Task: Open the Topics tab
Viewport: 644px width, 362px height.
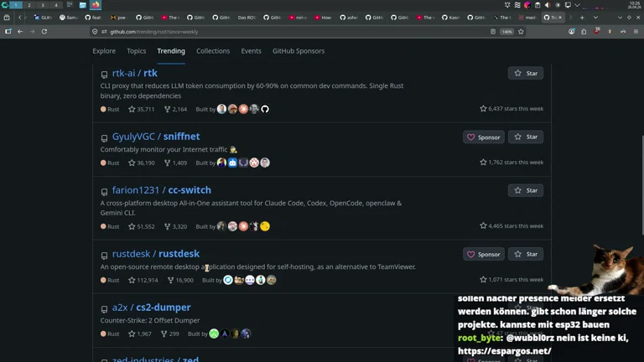Action: [x=136, y=51]
